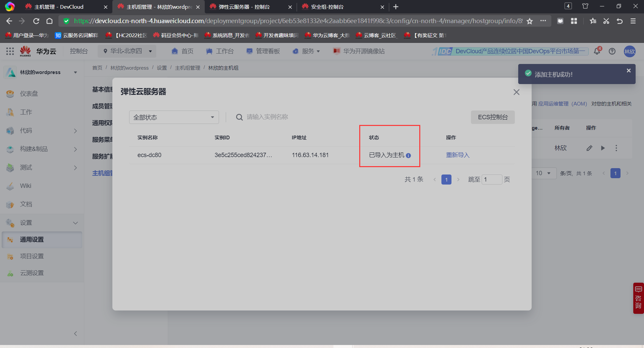This screenshot has height=348, width=644.
Task: Select 通用设置 in the sidebar
Action: tap(42, 239)
